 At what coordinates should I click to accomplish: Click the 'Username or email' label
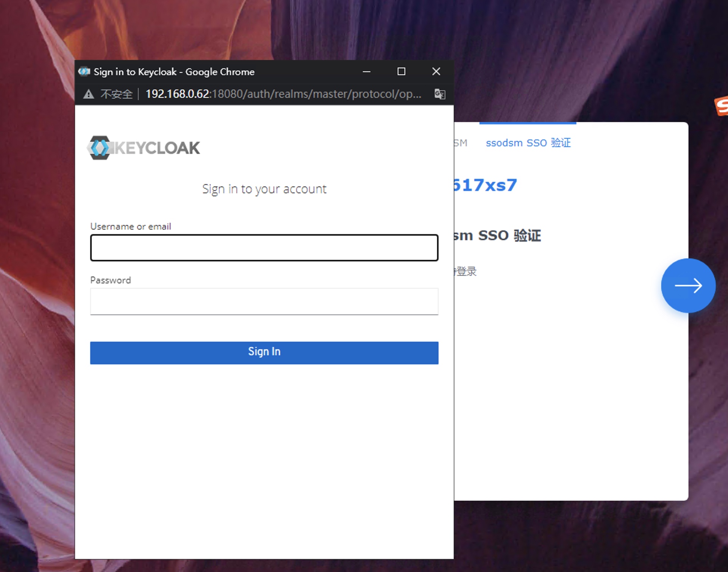pyautogui.click(x=131, y=227)
